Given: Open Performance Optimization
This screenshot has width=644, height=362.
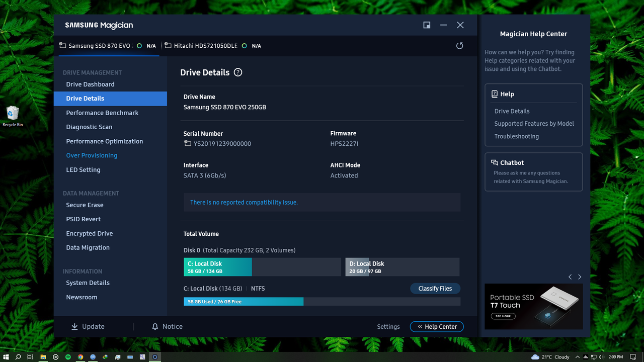Looking at the screenshot, I should 105,141.
